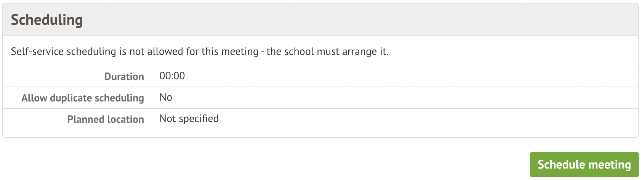644x180 pixels.
Task: Click the Allow duplicate scheduling label
Action: [x=83, y=98]
